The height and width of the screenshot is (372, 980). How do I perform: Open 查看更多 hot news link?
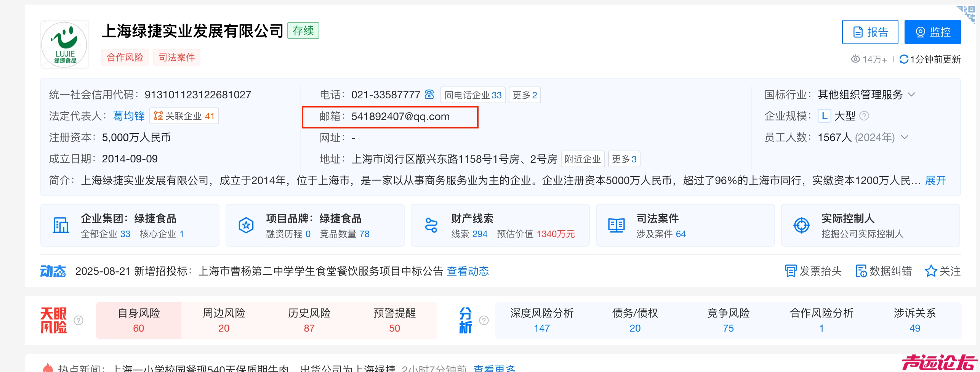[494, 368]
